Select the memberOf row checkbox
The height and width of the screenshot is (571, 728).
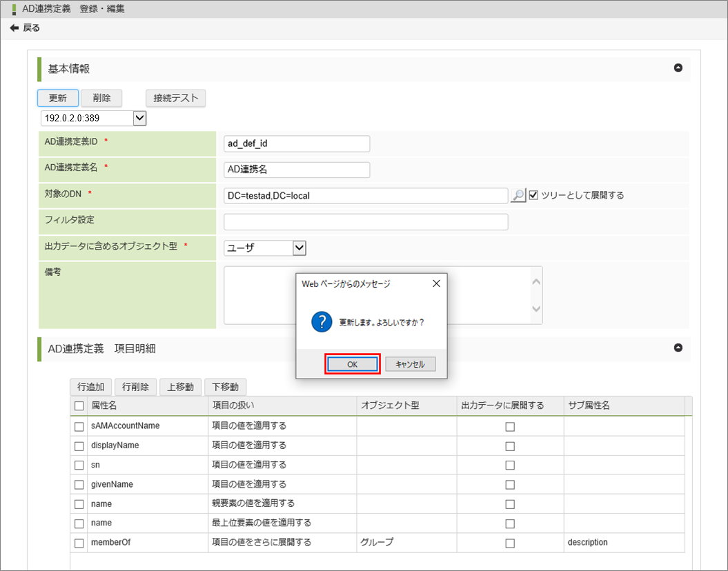pos(79,543)
